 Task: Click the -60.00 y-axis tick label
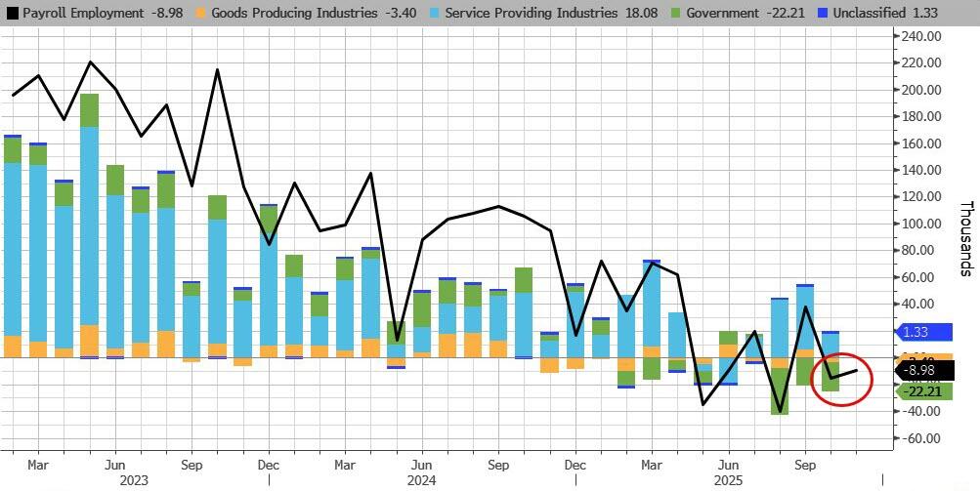coord(920,438)
